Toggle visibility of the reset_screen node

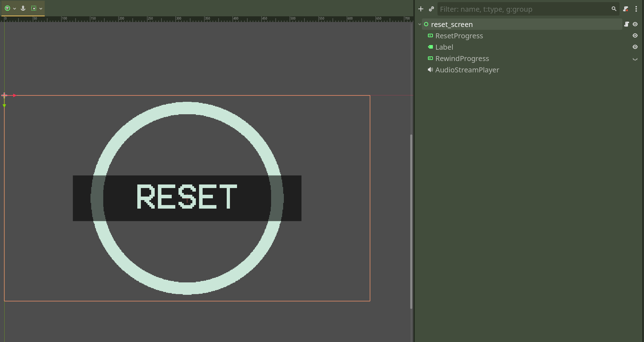(635, 24)
